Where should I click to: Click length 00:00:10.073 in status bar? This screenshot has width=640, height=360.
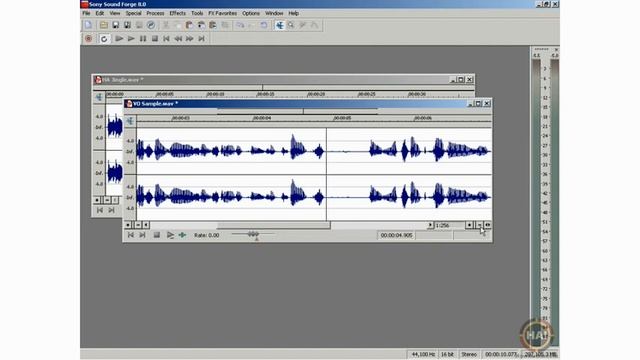point(501,354)
